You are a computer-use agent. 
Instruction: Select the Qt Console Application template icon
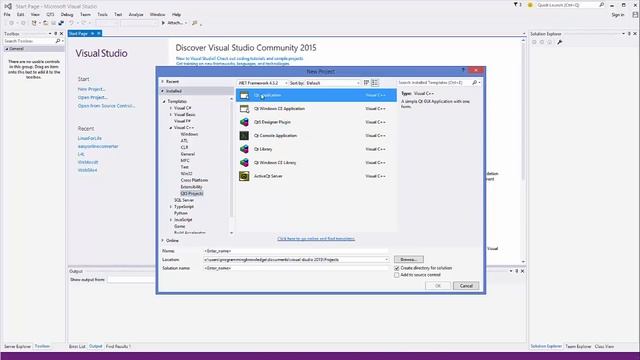244,136
